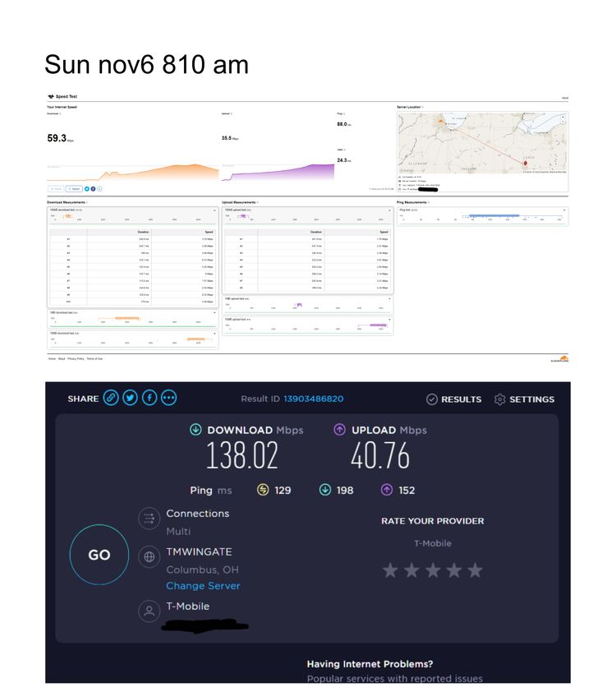This screenshot has width=616, height=692.
Task: Rate T-Mobile two stars
Action: 411,570
